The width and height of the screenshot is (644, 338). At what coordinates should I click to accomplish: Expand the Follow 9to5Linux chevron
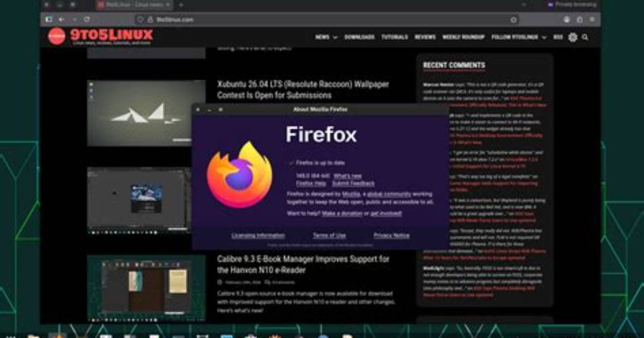point(544,37)
